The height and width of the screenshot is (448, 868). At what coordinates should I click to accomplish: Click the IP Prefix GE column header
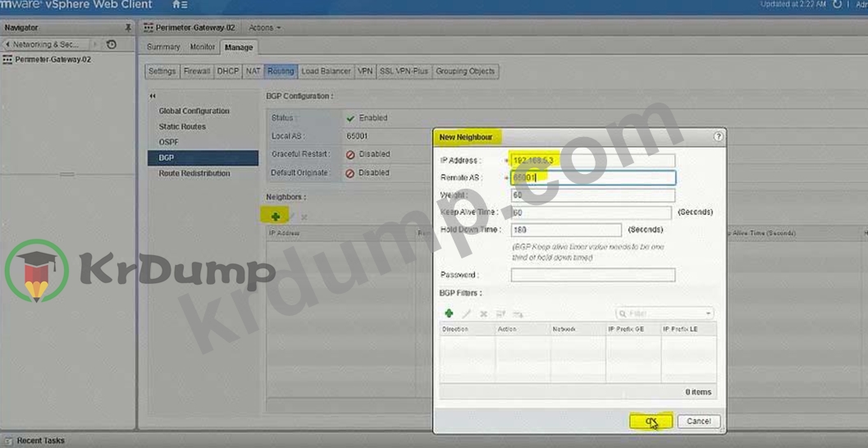pyautogui.click(x=633, y=329)
